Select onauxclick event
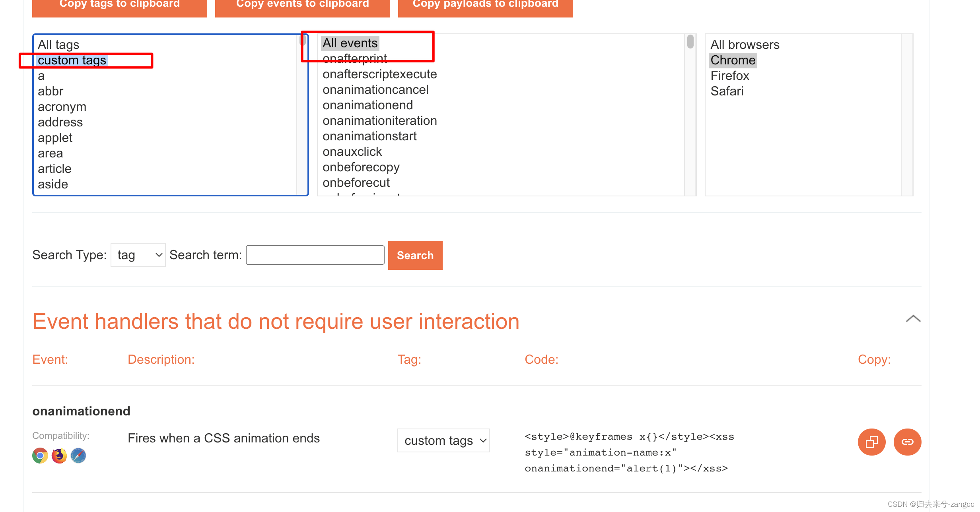The image size is (980, 512). click(x=352, y=151)
